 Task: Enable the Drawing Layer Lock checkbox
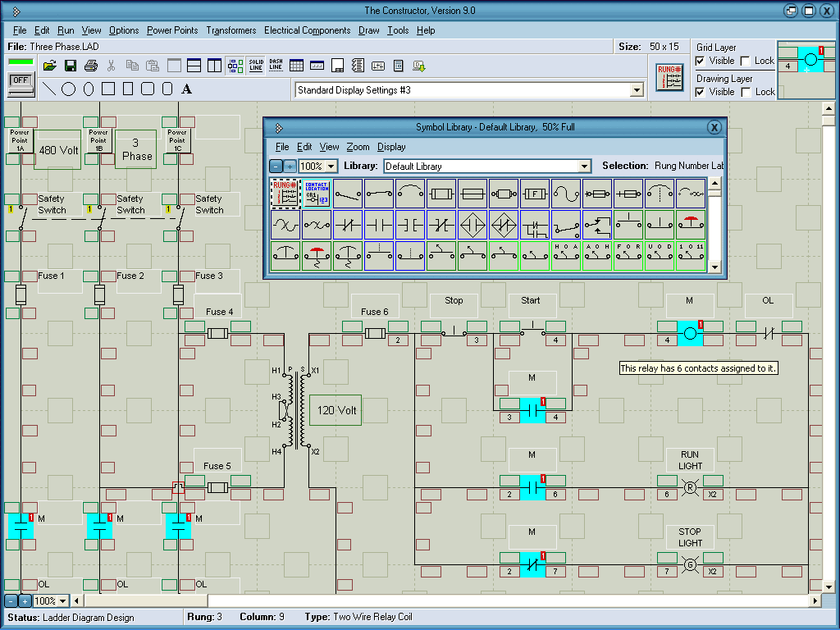click(746, 92)
